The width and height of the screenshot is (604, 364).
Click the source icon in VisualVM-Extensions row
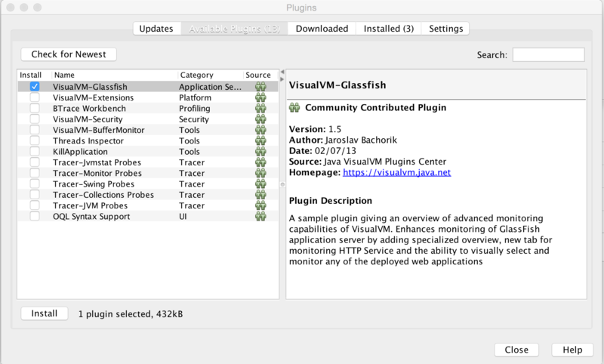pos(260,97)
